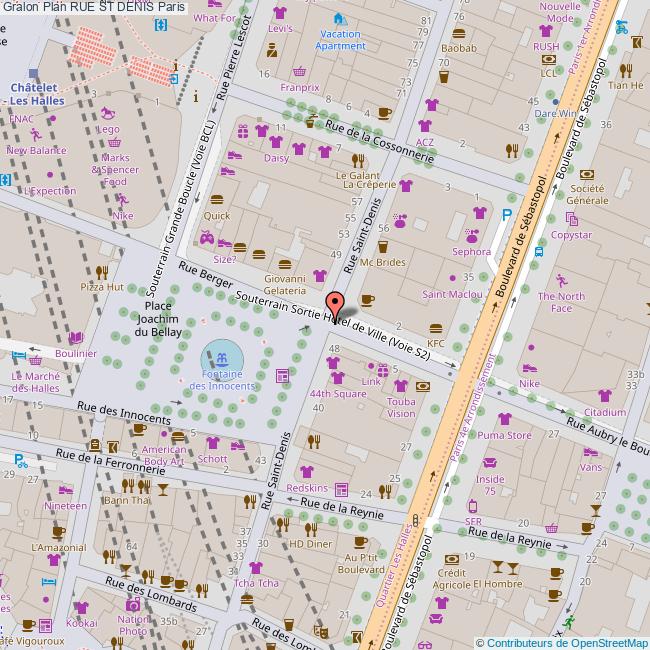The width and height of the screenshot is (650, 650).
Task: Select the Citadium clothing store icon
Action: pos(604,396)
